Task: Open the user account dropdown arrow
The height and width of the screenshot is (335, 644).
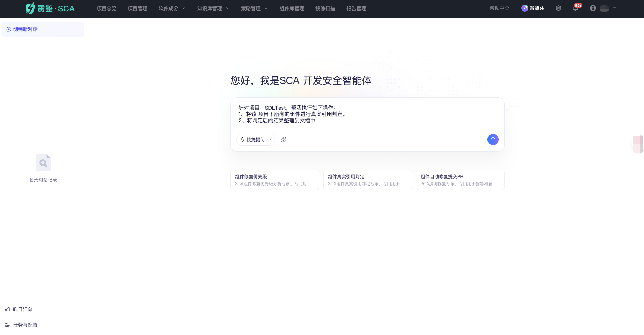Action: (x=614, y=8)
